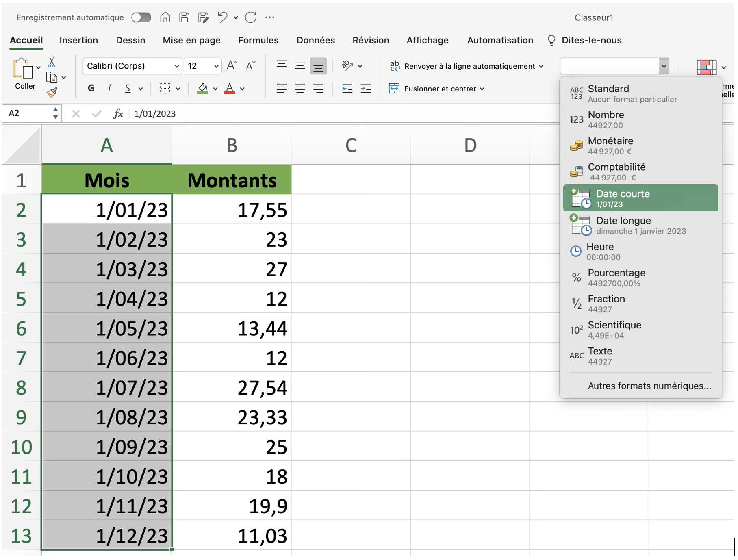
Task: Open the font size 12 dropdown
Action: click(216, 66)
